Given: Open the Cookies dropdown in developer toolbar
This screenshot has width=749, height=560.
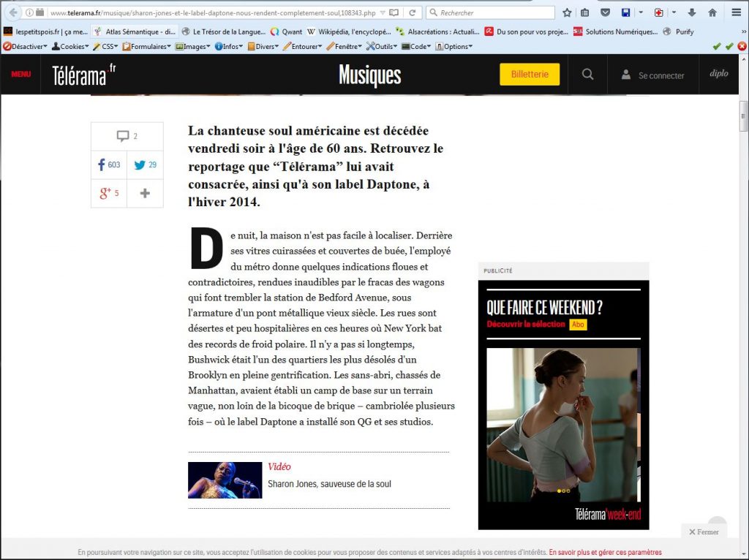Looking at the screenshot, I should [70, 46].
